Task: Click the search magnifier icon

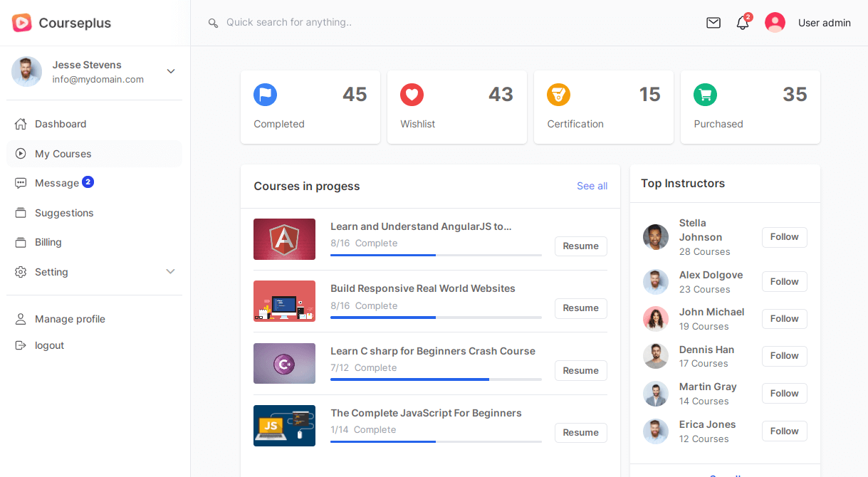Action: (x=213, y=23)
